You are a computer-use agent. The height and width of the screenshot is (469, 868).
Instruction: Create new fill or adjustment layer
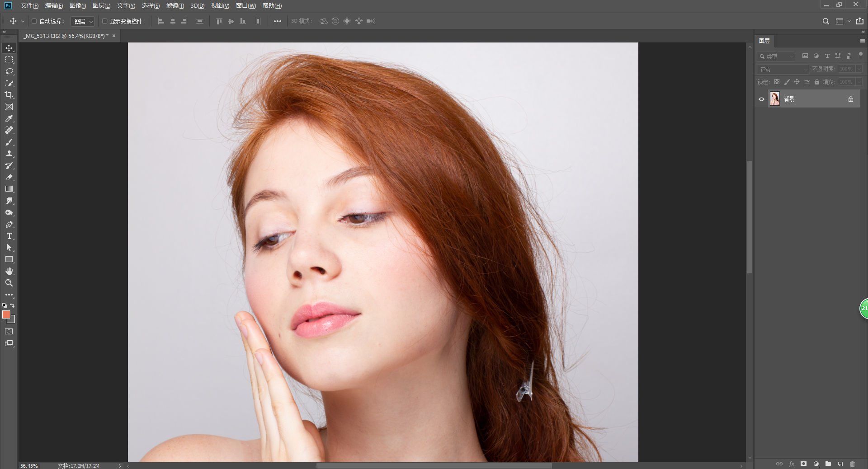(816, 464)
